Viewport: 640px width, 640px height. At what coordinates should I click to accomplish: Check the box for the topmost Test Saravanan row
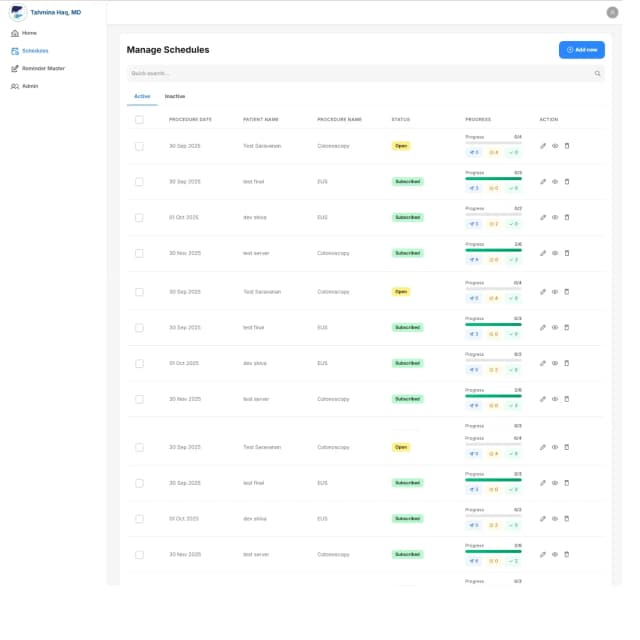click(139, 146)
